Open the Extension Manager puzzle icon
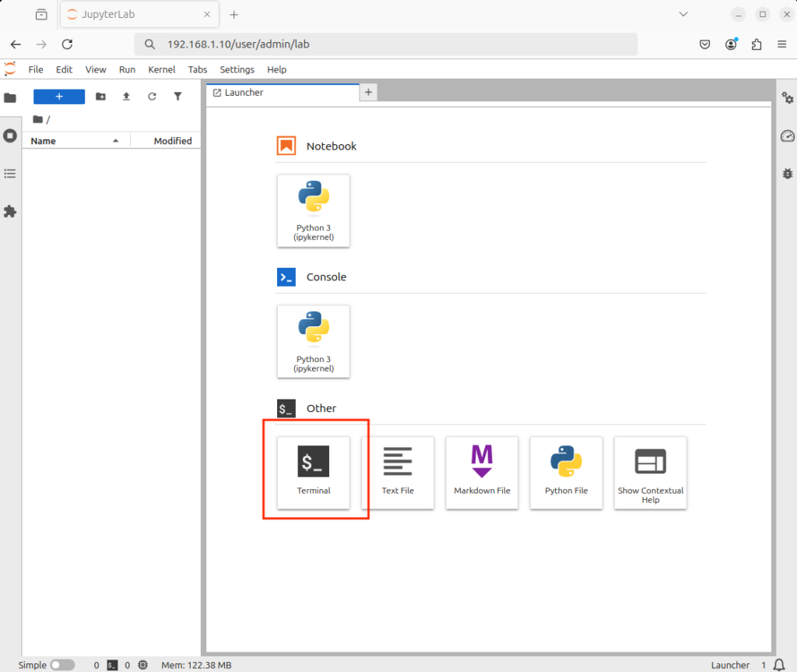 pyautogui.click(x=10, y=211)
